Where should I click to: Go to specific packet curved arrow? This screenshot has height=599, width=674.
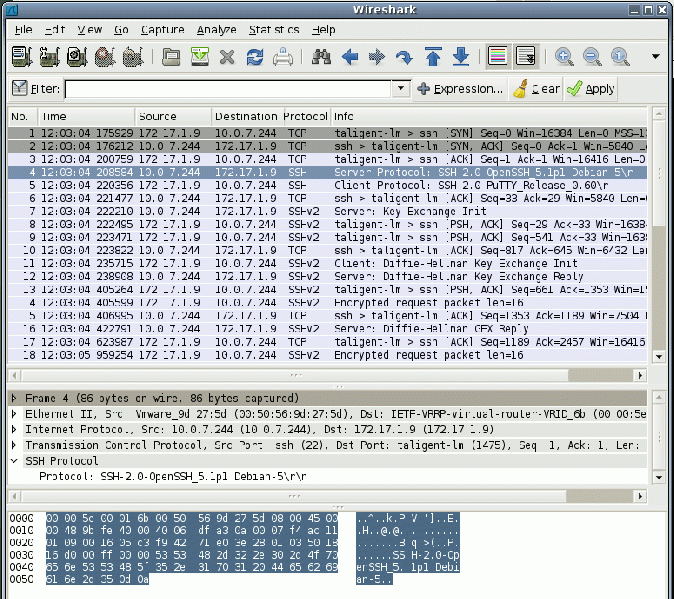[404, 57]
